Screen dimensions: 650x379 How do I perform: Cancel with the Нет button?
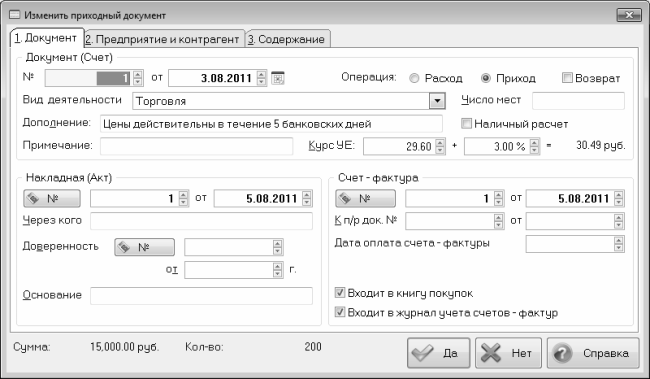coord(509,353)
